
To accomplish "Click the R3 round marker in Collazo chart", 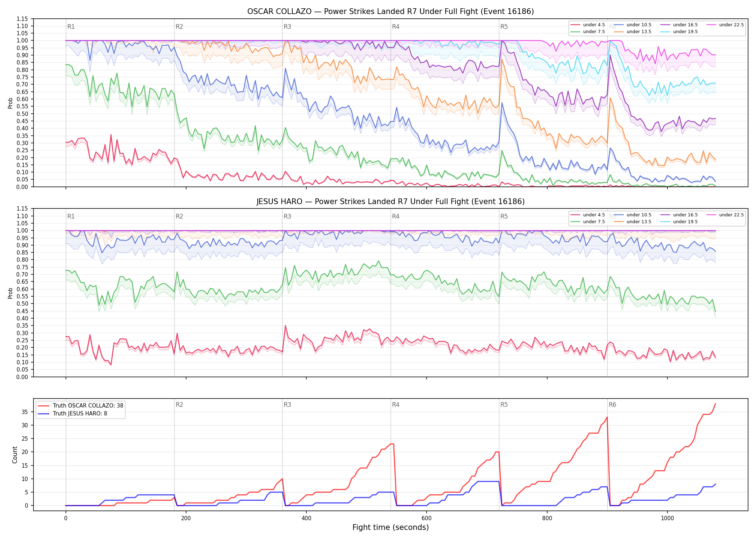I will point(287,27).
